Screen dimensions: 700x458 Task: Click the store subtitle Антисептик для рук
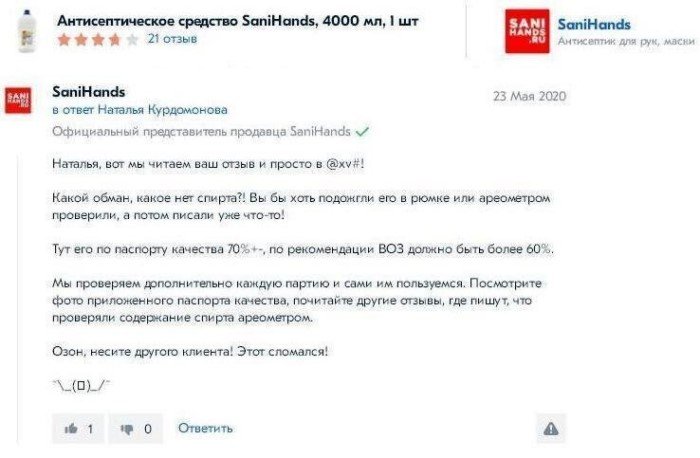(626, 42)
